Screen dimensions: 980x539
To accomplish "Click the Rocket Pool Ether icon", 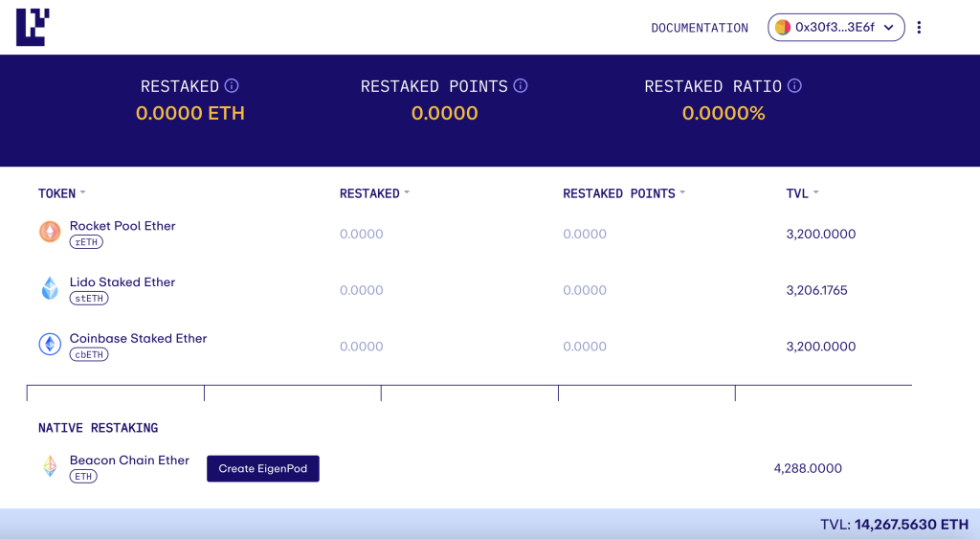I will point(50,232).
